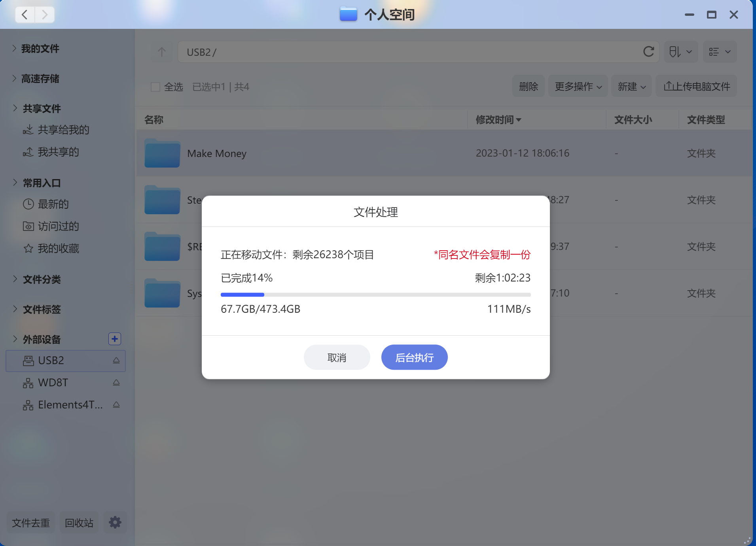The height and width of the screenshot is (546, 756).
Task: Open the sort order dropdown
Action: [x=680, y=52]
